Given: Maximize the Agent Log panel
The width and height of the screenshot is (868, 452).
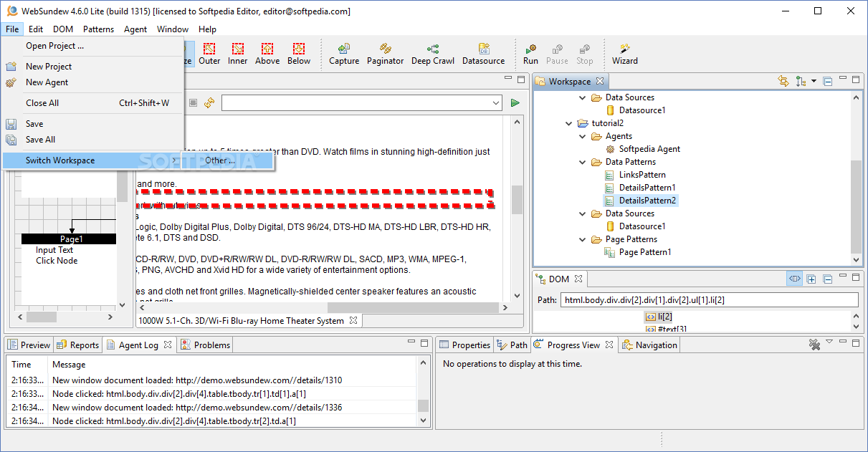Looking at the screenshot, I should pyautogui.click(x=424, y=344).
